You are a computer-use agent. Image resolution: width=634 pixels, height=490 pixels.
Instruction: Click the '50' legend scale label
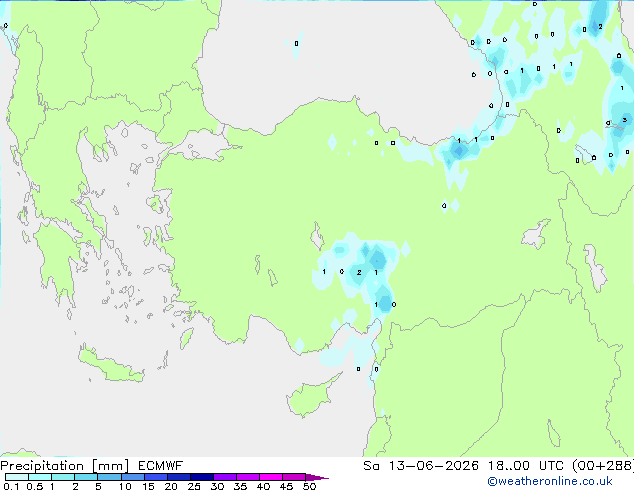point(310,486)
